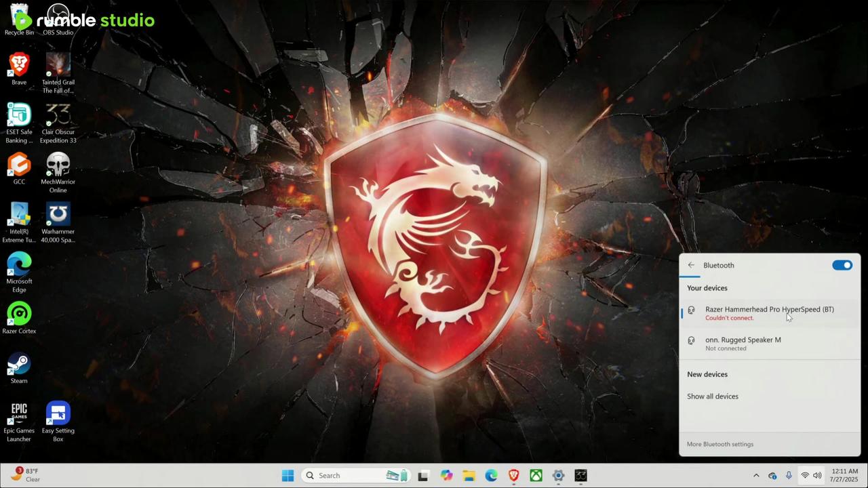Switch to Expedition 33 taskbar app
The width and height of the screenshot is (868, 488).
(x=581, y=475)
